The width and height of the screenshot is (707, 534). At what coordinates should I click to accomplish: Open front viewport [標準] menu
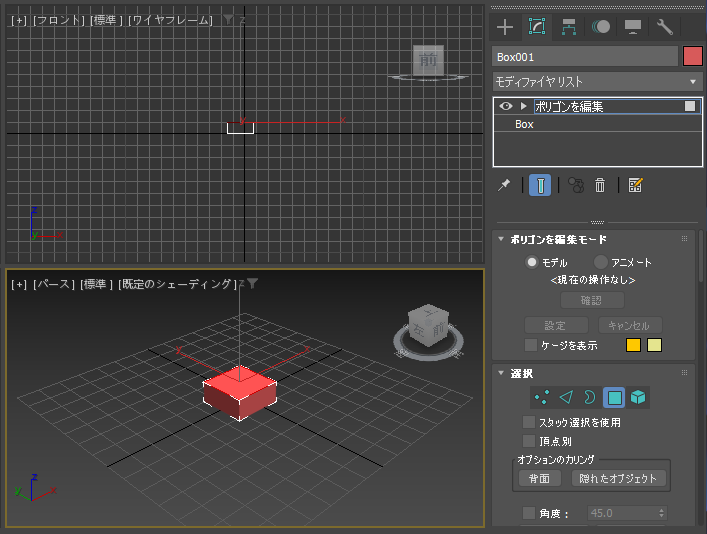(106, 20)
